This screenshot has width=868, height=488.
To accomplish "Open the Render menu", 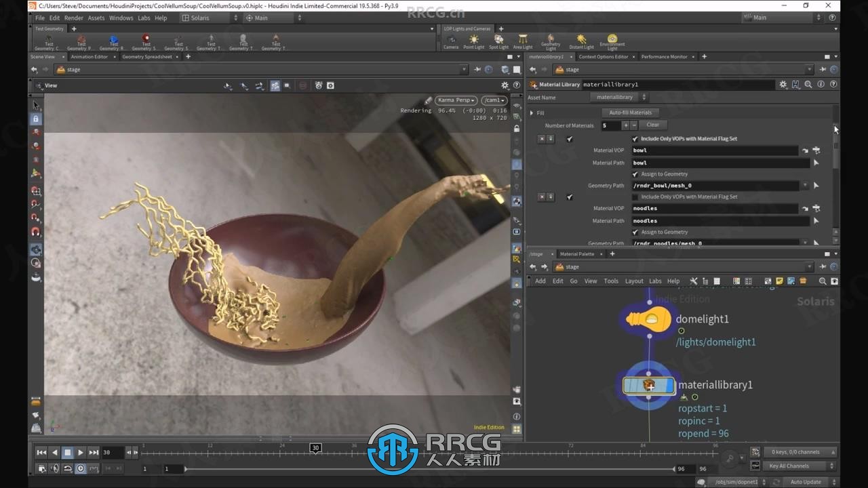I will click(x=74, y=18).
